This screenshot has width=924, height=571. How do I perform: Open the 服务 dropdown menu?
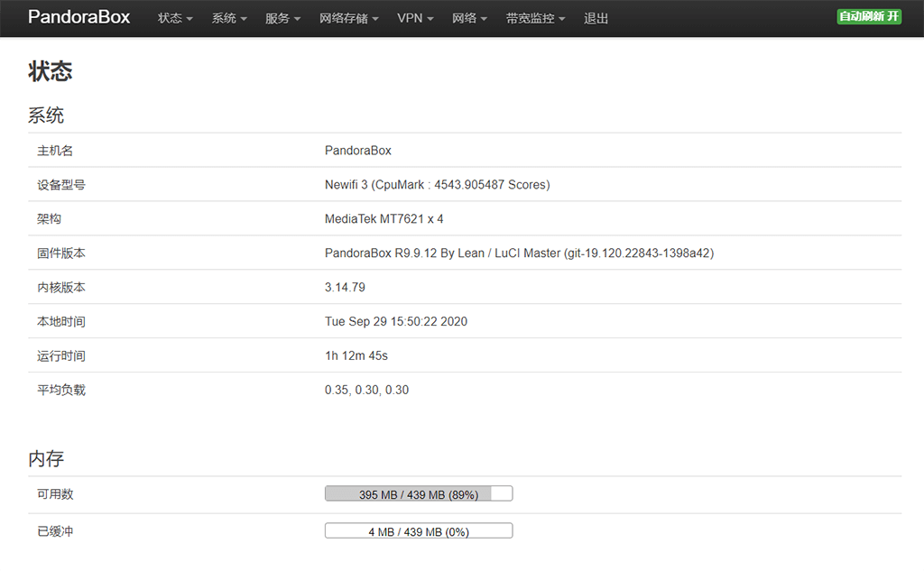(282, 18)
